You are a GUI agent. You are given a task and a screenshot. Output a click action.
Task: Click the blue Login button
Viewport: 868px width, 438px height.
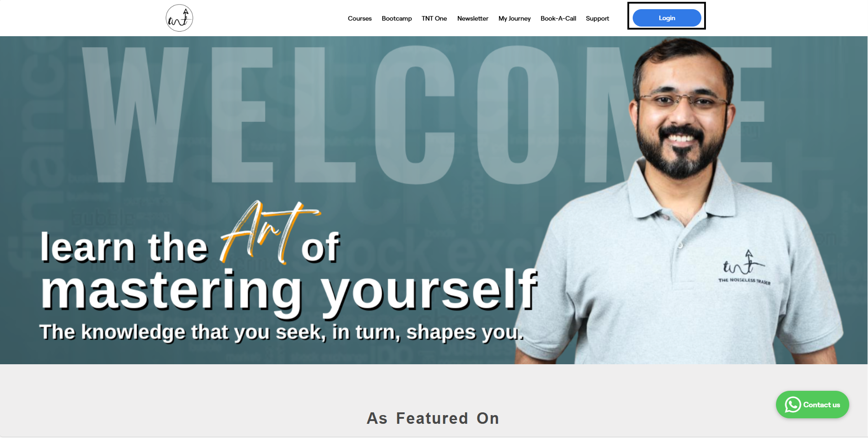point(667,18)
